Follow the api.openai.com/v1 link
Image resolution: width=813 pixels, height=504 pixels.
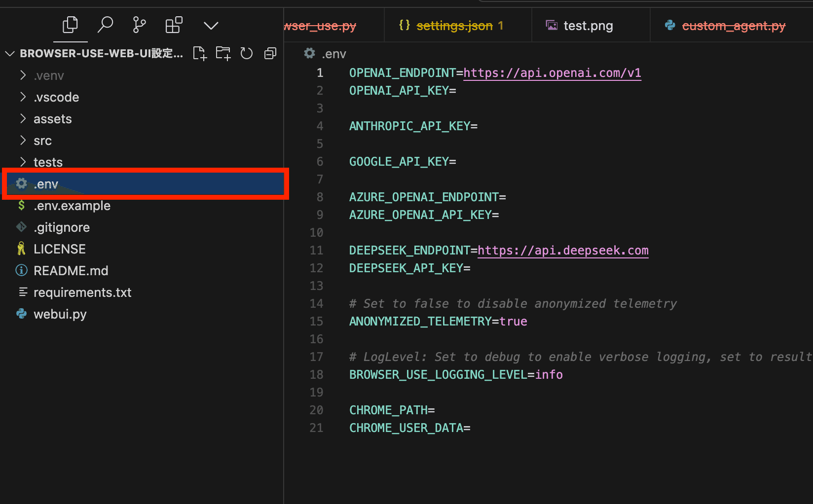pos(552,73)
